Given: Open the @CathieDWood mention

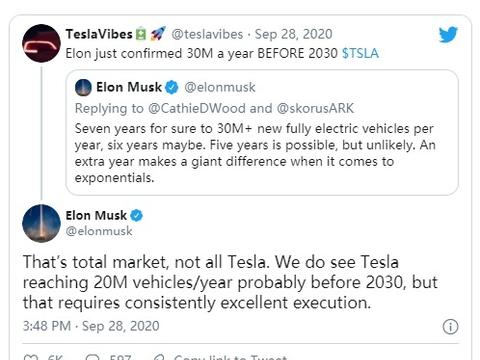Looking at the screenshot, I should coord(197,108).
